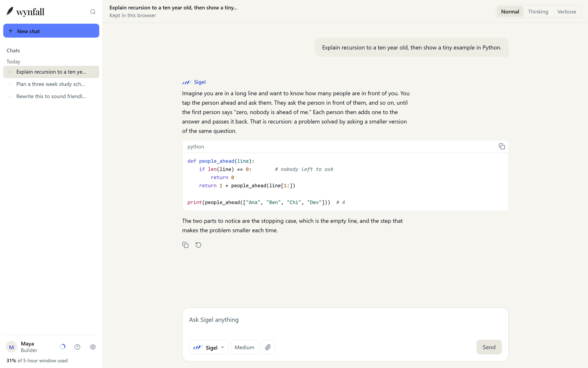Click the 'Kept in this browser' note

(x=133, y=15)
